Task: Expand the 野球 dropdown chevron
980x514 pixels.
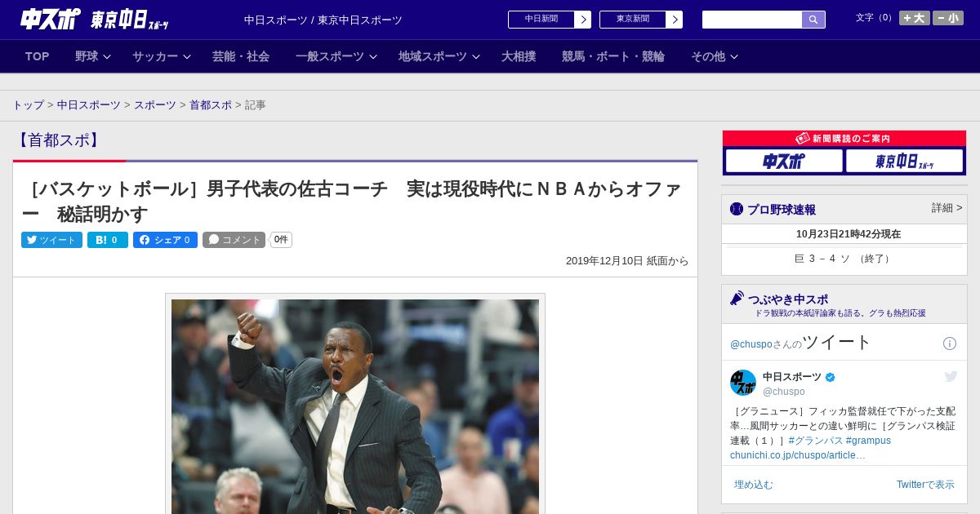Action: (107, 56)
